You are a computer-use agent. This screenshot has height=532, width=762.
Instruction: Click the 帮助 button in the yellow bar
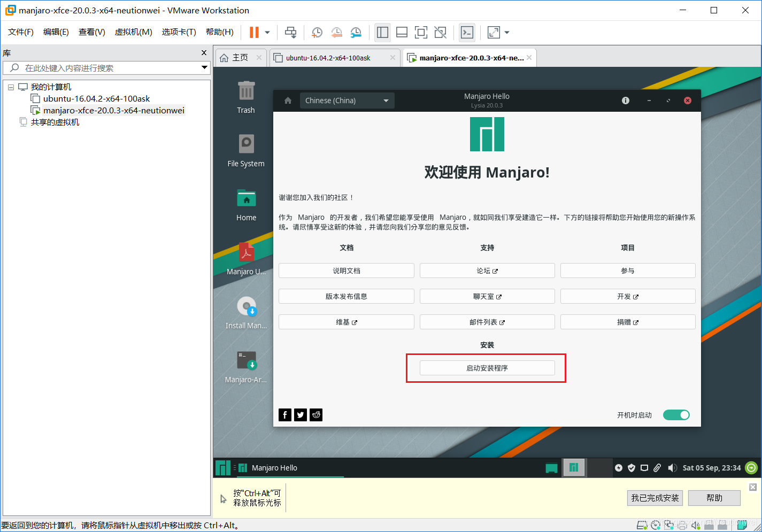pos(714,498)
